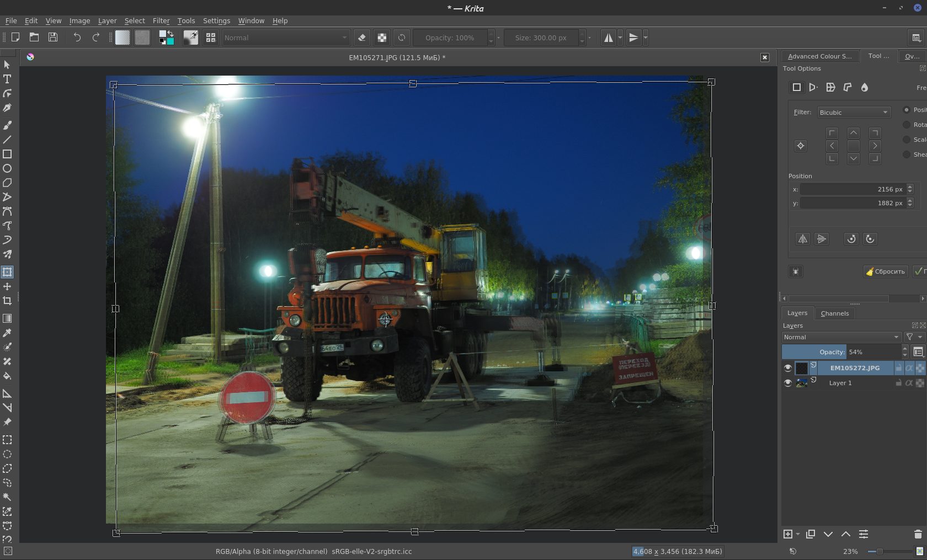Viewport: 927px width, 560px height.
Task: Select the Fill bucket tool
Action: click(x=7, y=376)
